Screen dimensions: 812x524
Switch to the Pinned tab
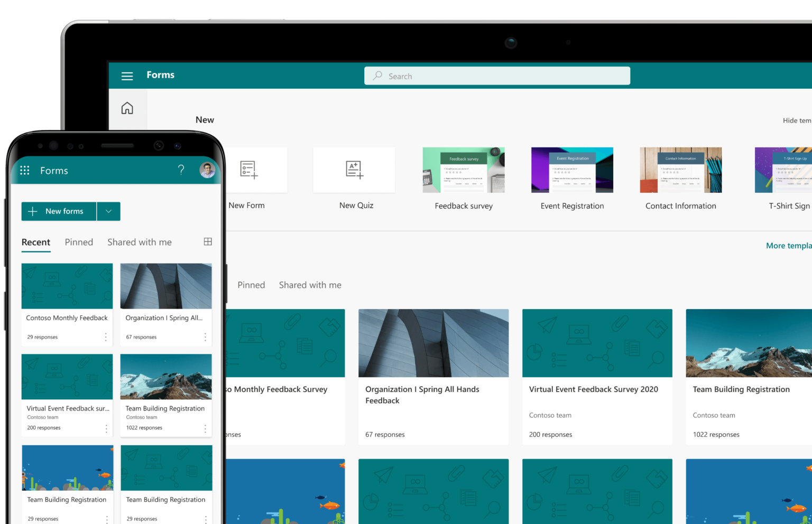[x=79, y=242]
